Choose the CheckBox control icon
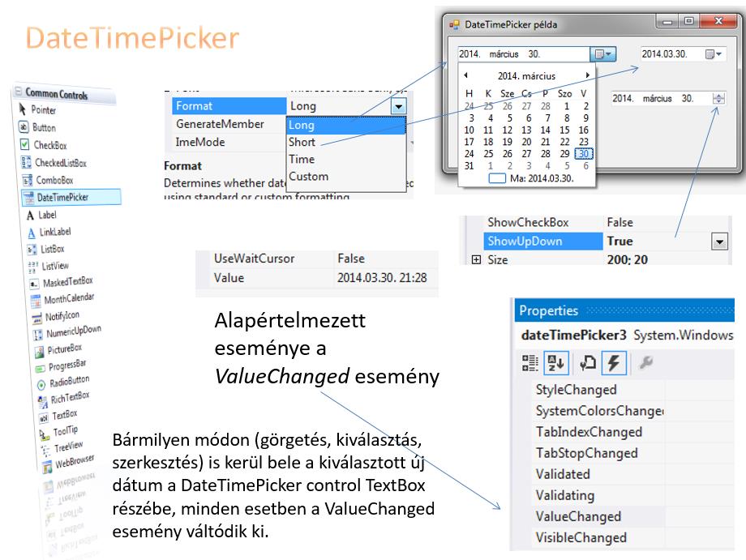746x560 pixels. click(25, 144)
